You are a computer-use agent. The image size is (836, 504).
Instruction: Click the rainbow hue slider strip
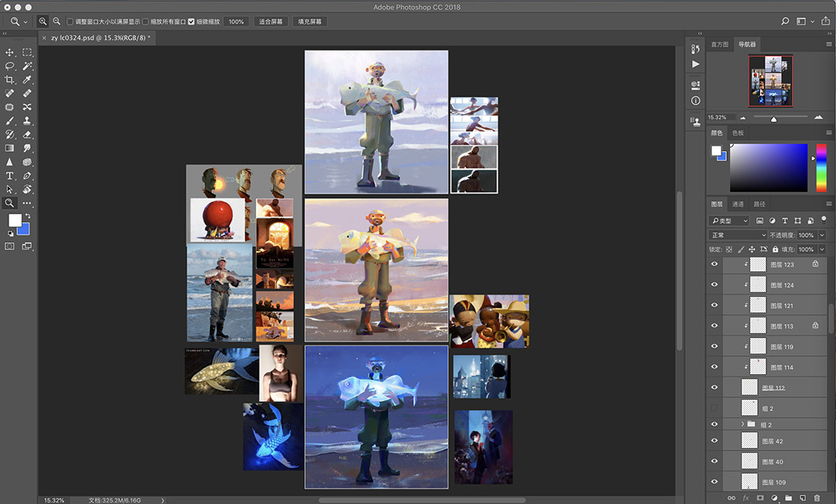click(x=821, y=167)
